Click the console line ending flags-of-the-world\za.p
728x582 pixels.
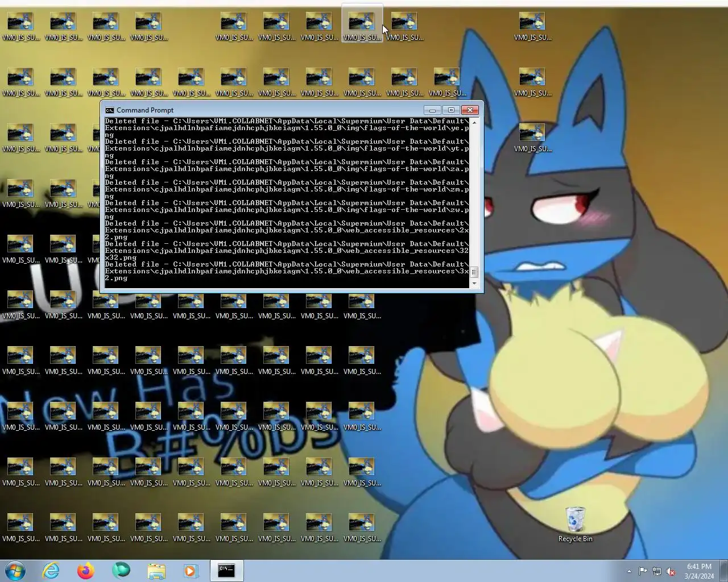[x=287, y=169]
